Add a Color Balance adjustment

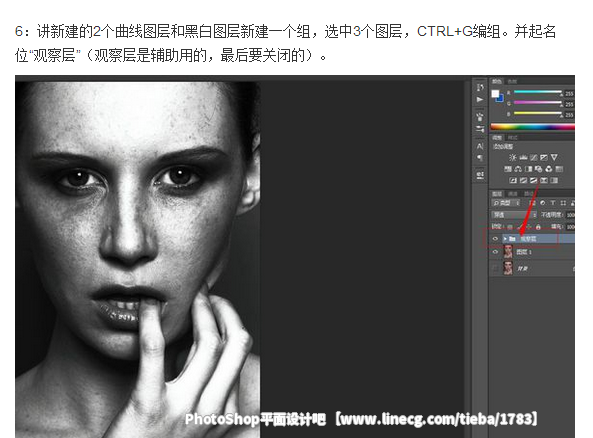click(518, 169)
